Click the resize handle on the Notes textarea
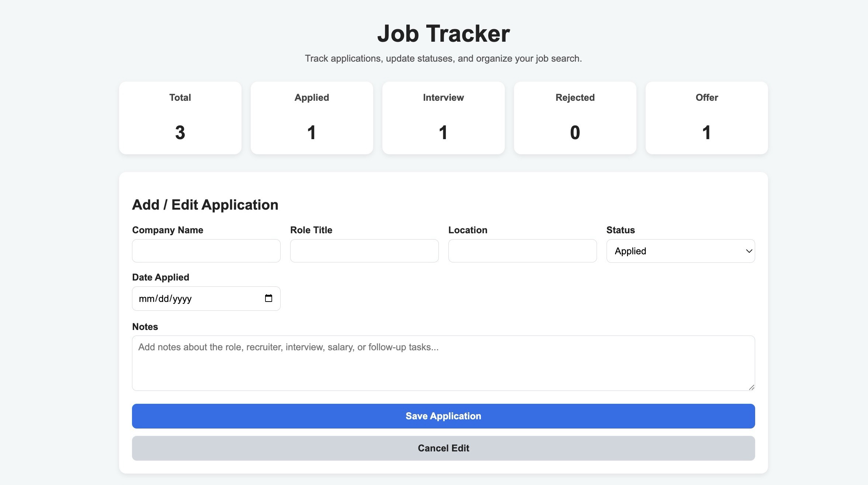This screenshot has width=868, height=485. 751,387
